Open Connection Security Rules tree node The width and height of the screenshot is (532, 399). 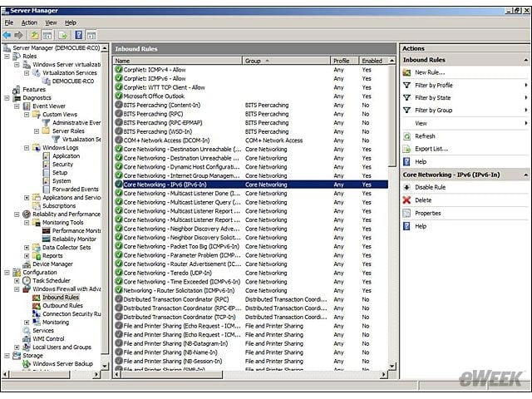point(71,314)
